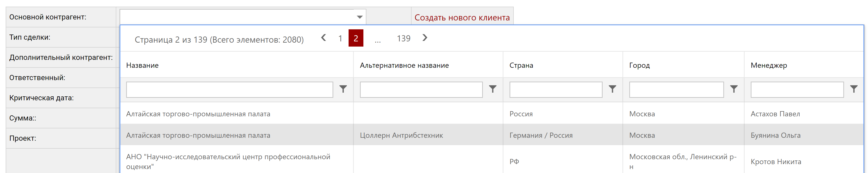868x173 pixels.
Task: Select current page 2 button
Action: pos(355,38)
